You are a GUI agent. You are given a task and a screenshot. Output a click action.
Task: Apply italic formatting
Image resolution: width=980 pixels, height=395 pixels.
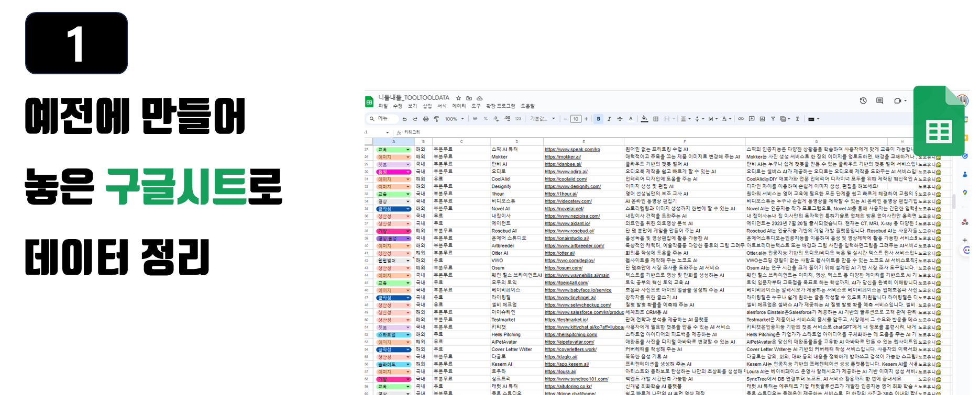(x=609, y=119)
